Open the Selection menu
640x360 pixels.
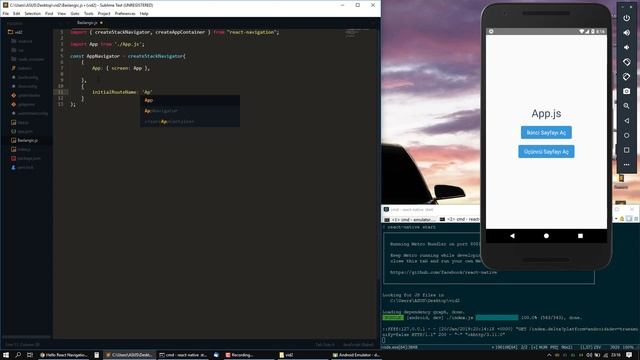click(32, 13)
